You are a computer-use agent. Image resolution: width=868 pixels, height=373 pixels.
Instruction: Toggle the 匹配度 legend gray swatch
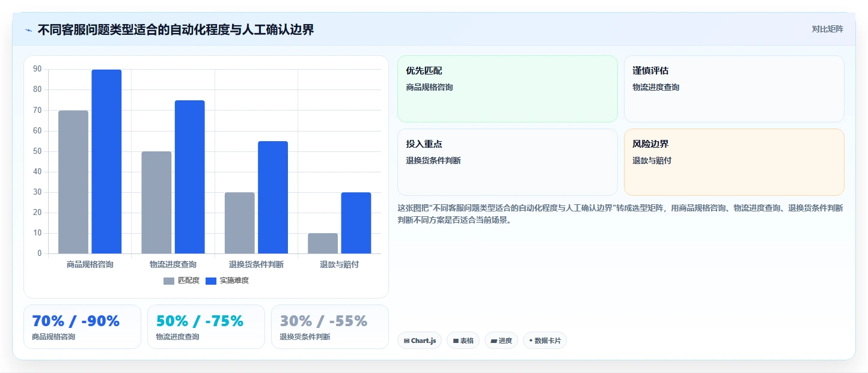point(169,281)
